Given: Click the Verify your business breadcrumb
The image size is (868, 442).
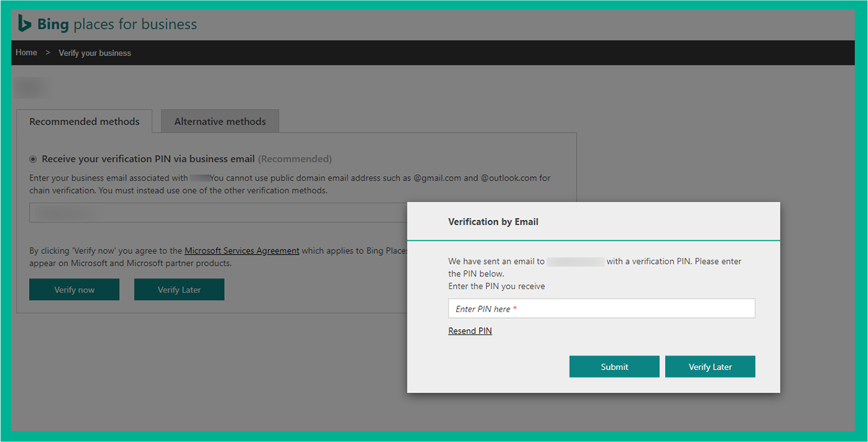Looking at the screenshot, I should coord(95,53).
